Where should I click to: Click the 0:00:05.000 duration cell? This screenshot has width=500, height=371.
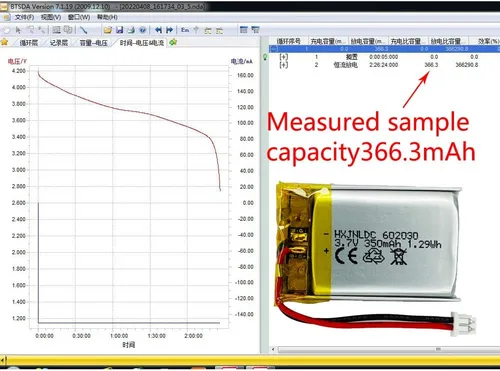point(384,57)
